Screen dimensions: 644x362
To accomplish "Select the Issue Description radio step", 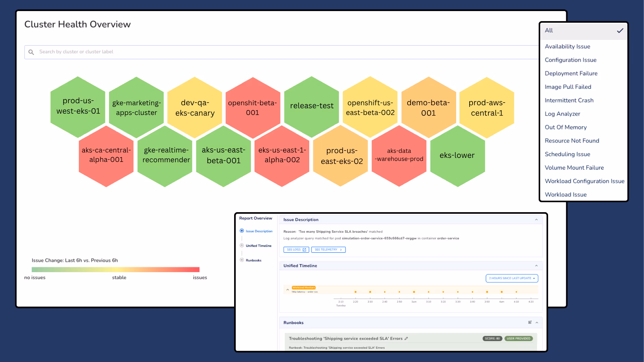I will click(x=242, y=231).
